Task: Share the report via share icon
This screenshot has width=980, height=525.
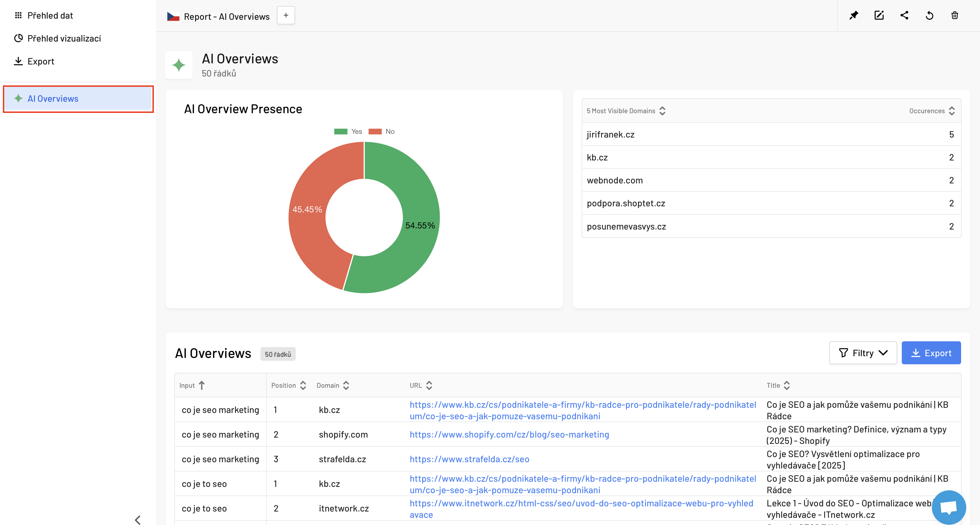Action: point(904,15)
